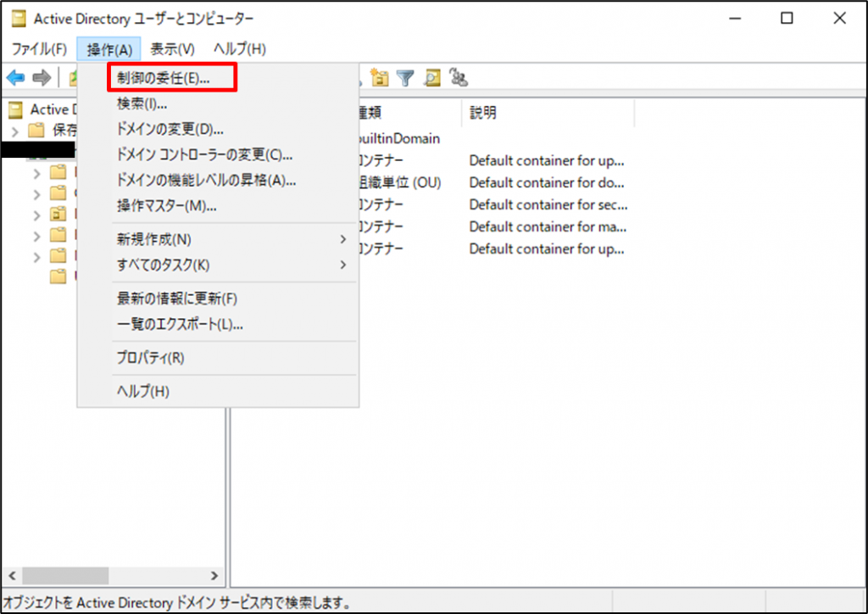Screen dimensions: 868x614
Task: Choose 一覧のエクスポート(L)... entry
Action: tap(218, 324)
